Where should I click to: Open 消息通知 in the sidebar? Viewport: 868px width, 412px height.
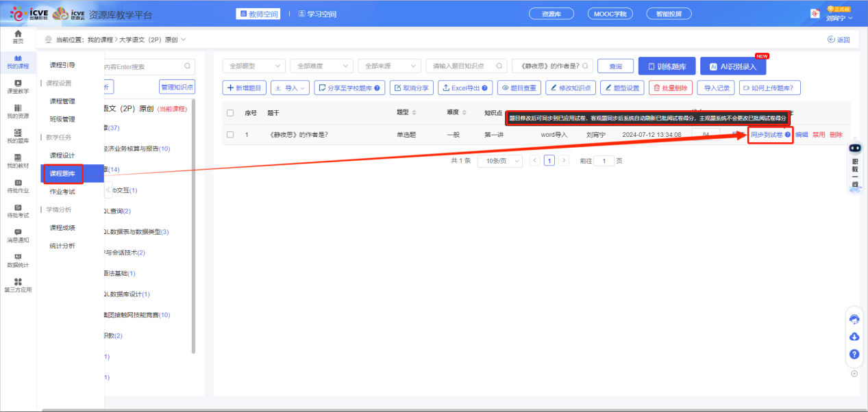tap(18, 235)
